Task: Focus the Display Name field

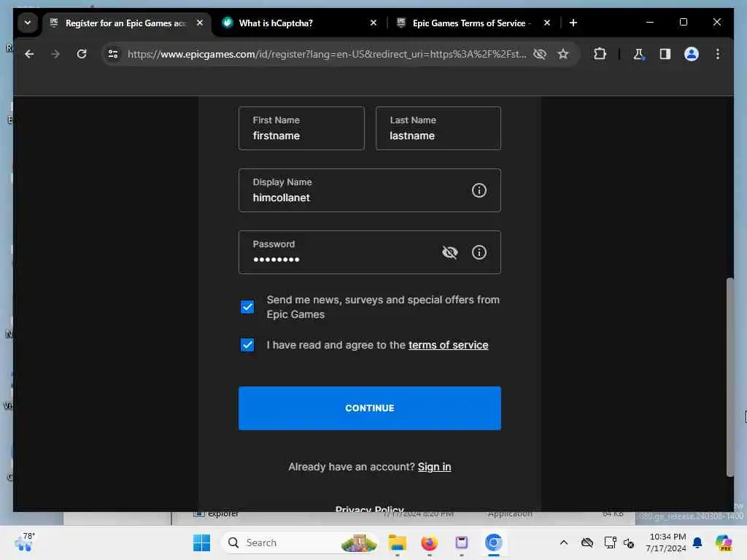Action: (x=370, y=190)
